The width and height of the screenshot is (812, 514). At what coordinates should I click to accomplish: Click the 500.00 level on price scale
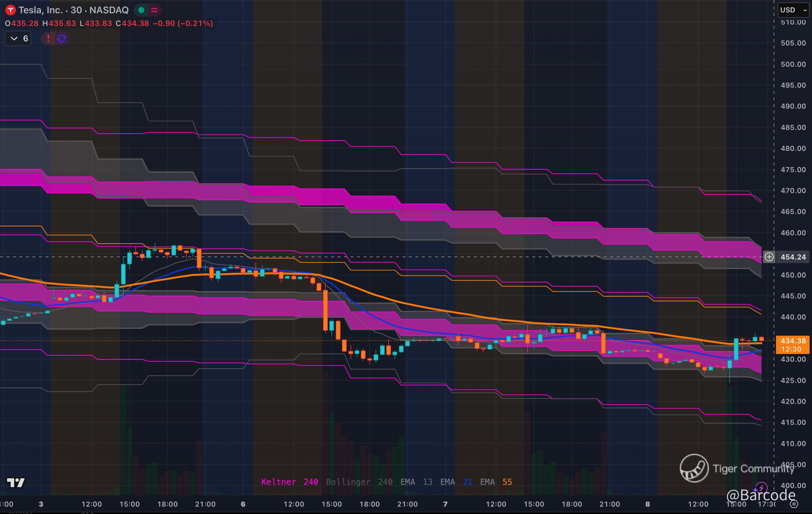tap(793, 64)
